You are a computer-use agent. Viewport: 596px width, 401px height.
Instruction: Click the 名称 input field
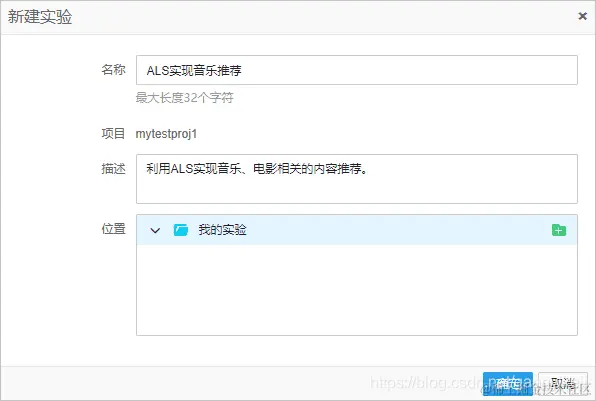click(x=357, y=70)
